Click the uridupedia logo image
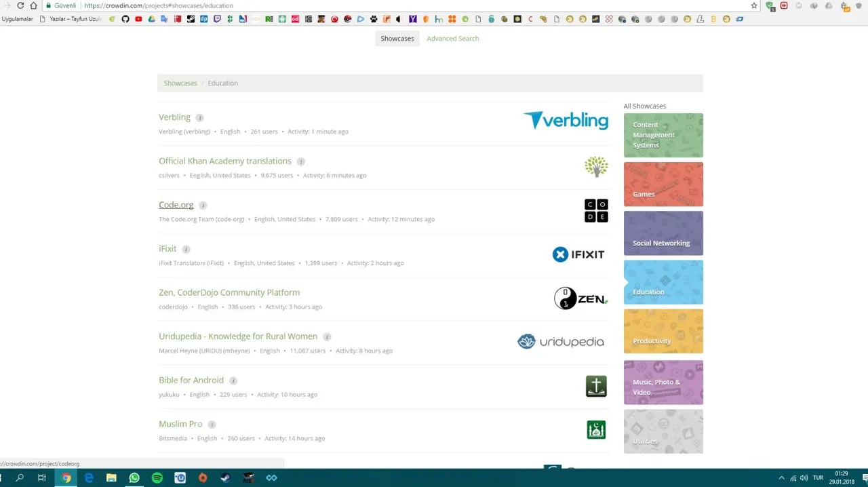 coord(560,342)
